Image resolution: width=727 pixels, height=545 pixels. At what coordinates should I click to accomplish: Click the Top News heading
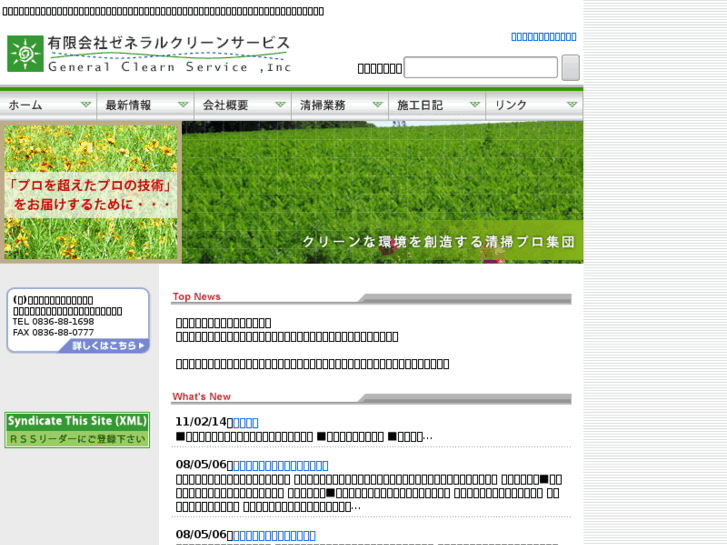click(197, 296)
